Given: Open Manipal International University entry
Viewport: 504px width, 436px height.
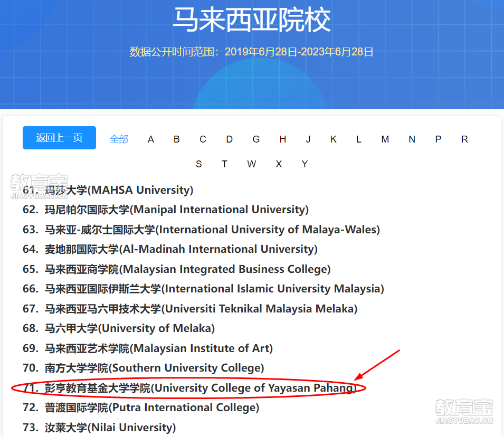Looking at the screenshot, I should (x=166, y=210).
